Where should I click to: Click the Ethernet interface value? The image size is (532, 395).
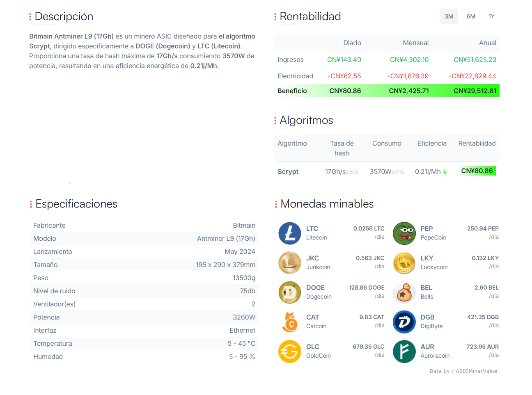(x=242, y=330)
